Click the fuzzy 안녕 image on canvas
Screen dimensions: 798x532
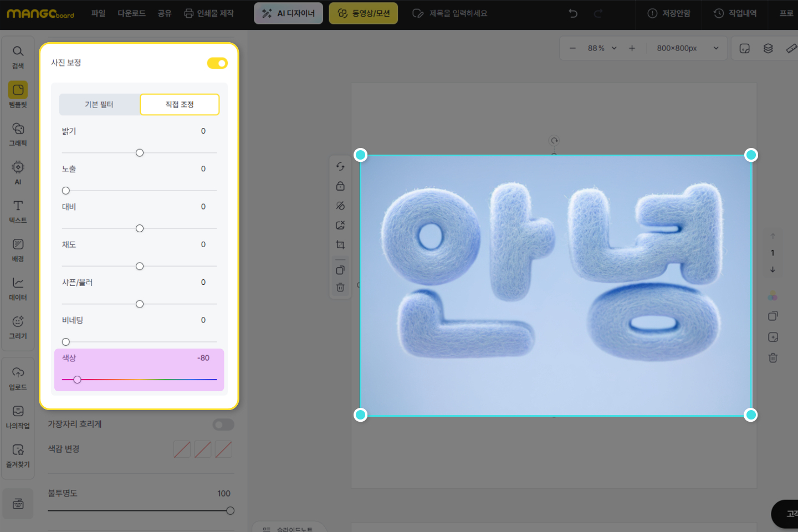[x=556, y=285]
